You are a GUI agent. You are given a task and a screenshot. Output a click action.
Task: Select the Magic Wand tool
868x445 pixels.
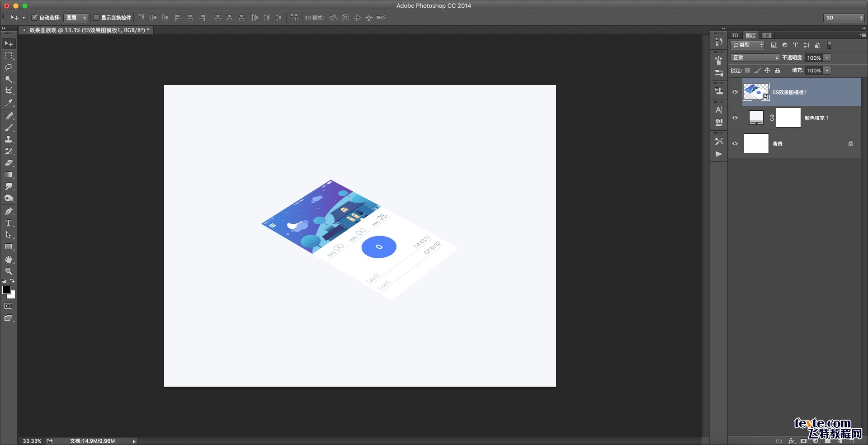(x=9, y=79)
